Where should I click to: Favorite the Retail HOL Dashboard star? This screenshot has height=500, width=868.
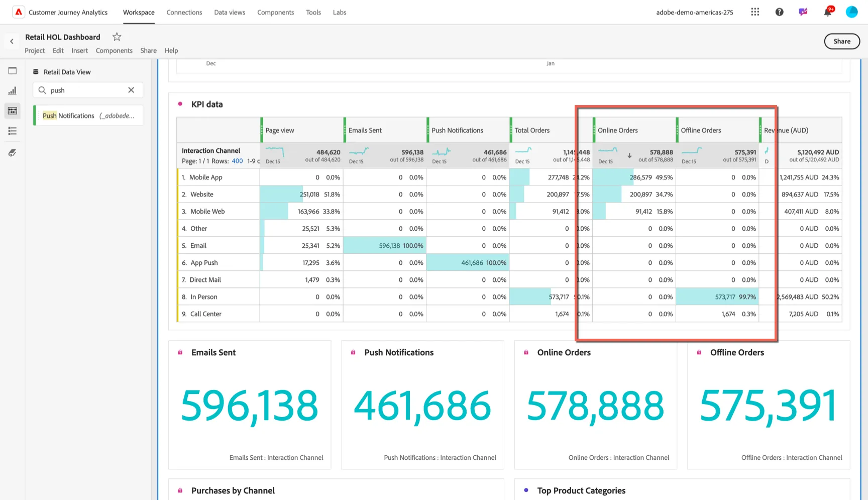(x=117, y=37)
